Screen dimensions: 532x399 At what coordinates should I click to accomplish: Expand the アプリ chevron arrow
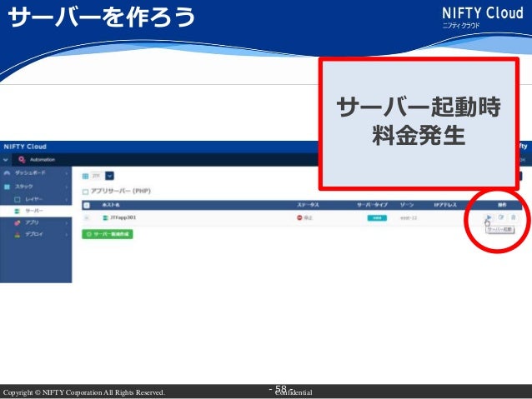(x=67, y=223)
